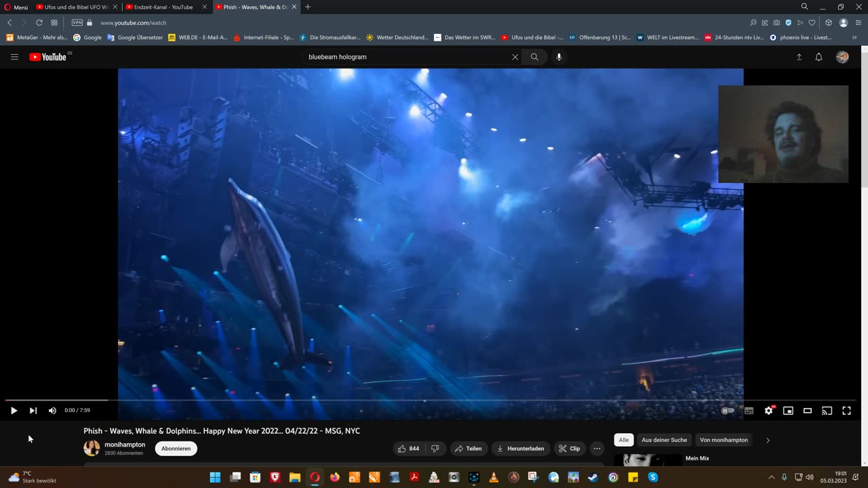
Task: Go back in browser history
Action: 9,22
